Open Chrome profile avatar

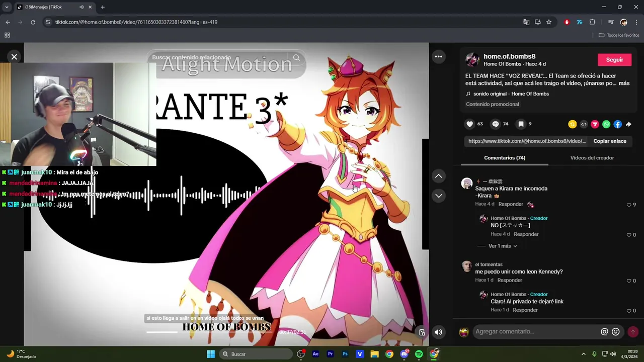point(624,22)
